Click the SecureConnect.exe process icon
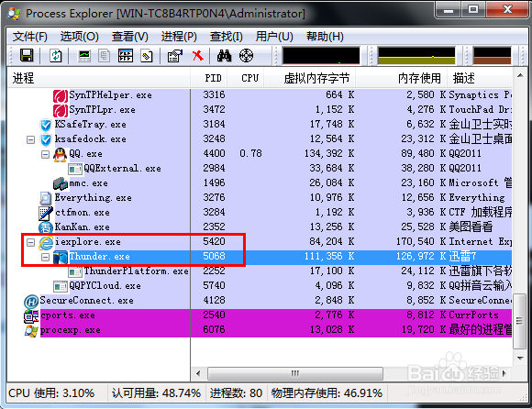This screenshot has width=532, height=409. [x=31, y=301]
